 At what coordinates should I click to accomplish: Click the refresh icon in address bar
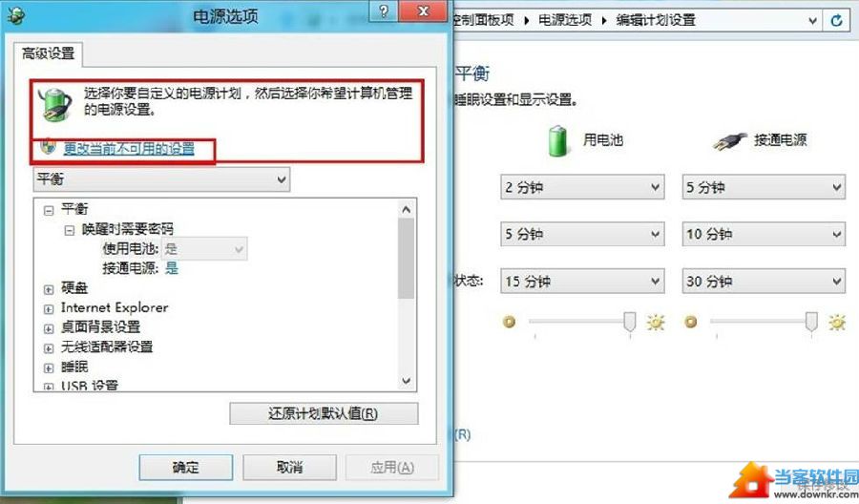tap(836, 20)
